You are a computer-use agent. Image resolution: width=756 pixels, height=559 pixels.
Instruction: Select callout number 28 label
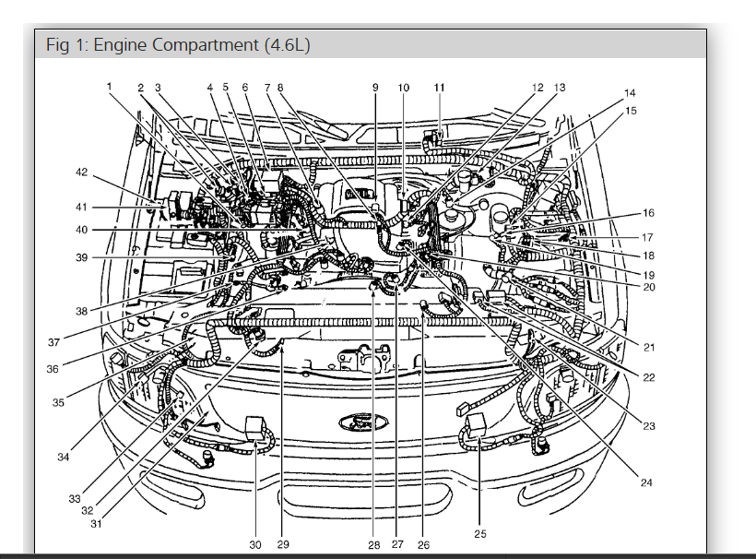pos(373,545)
